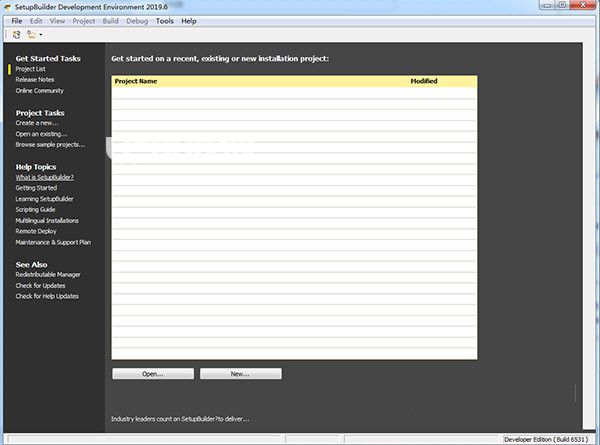The height and width of the screenshot is (445, 600).
Task: Open the Debug menu
Action: point(137,21)
